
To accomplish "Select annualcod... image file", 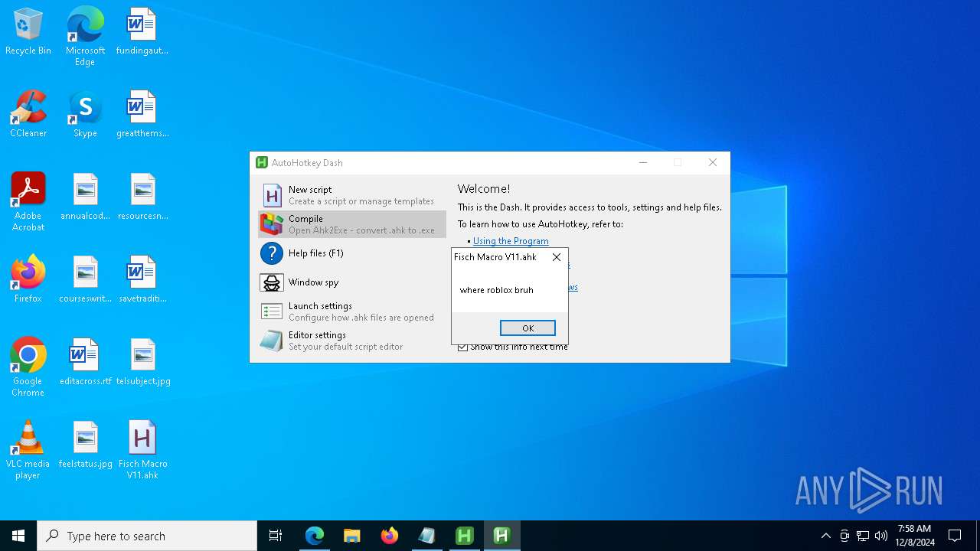I will coord(85,197).
